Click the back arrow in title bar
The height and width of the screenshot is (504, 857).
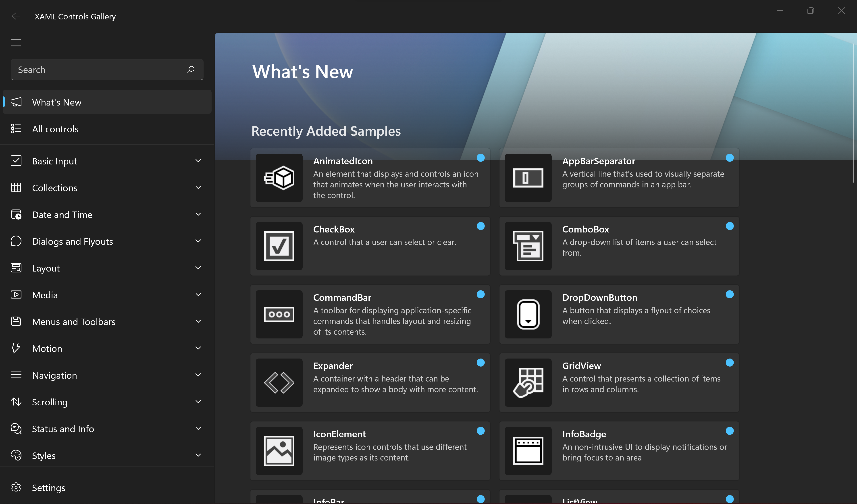(x=16, y=16)
